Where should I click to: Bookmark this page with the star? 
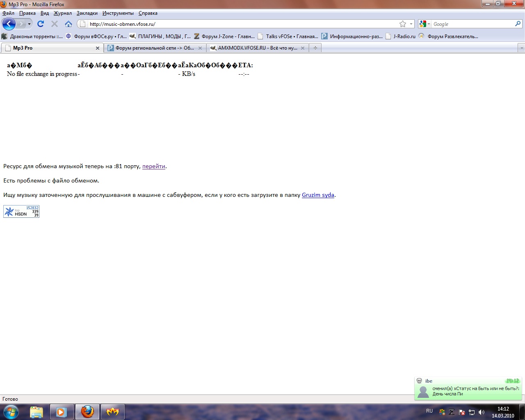click(403, 24)
